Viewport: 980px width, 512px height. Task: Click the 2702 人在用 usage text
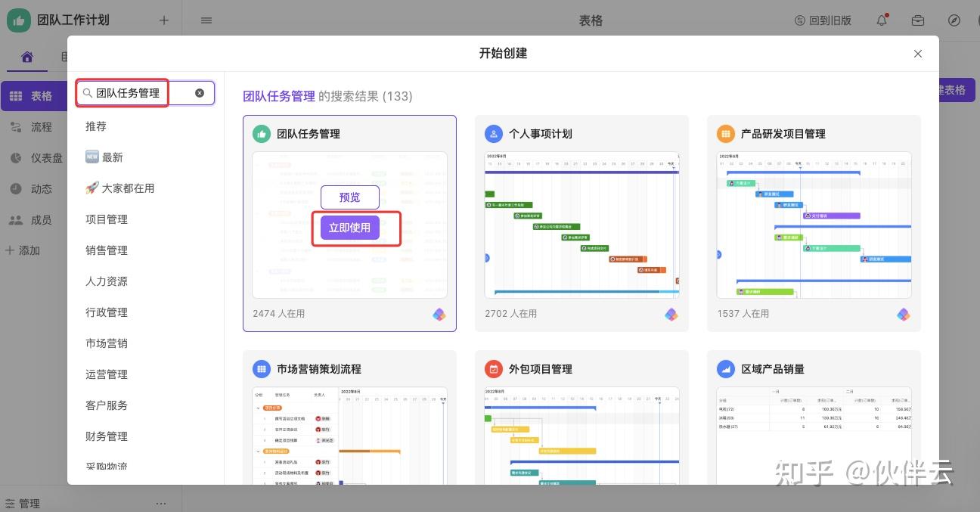click(511, 313)
